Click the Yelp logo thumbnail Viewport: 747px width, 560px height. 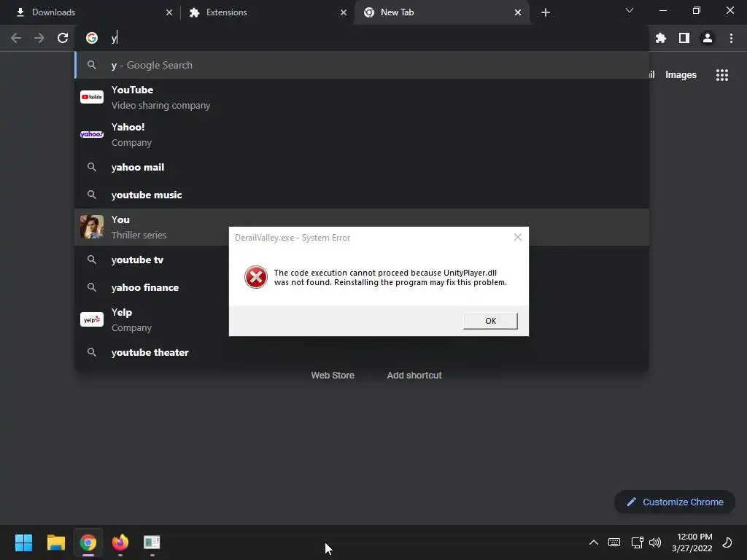click(92, 319)
